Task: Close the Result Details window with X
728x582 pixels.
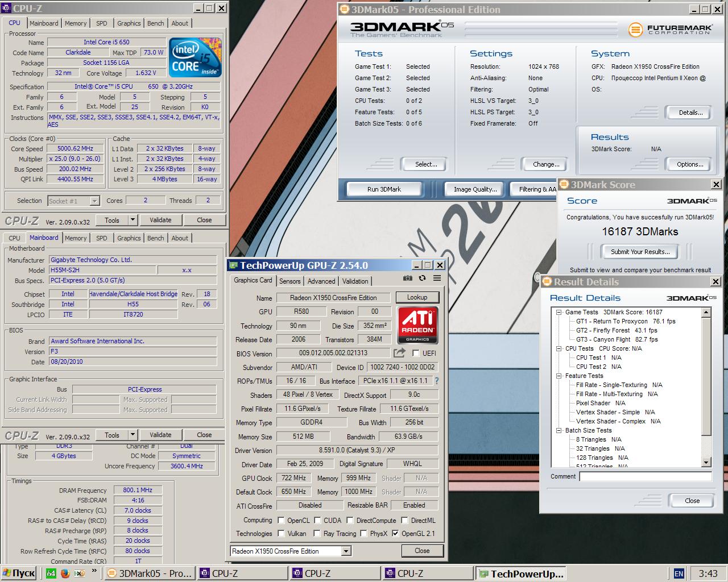Action: pos(716,281)
